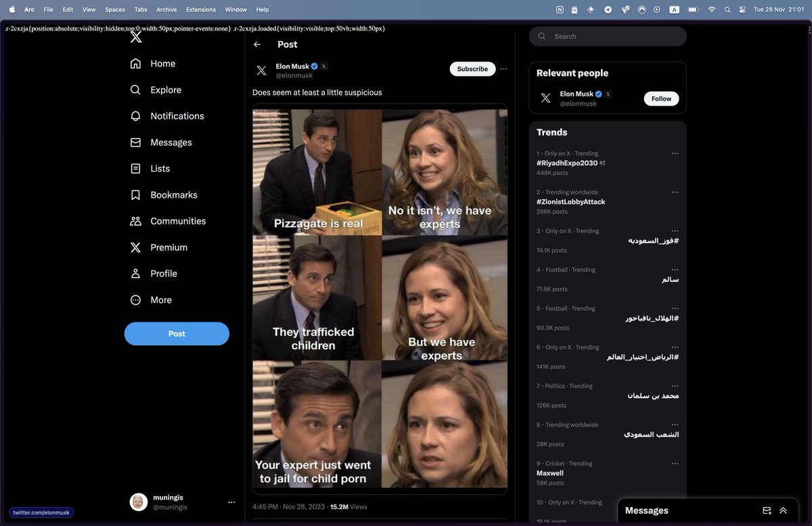Open options for the #RiyadhExpo2030 trend
The image size is (812, 526).
tap(675, 153)
